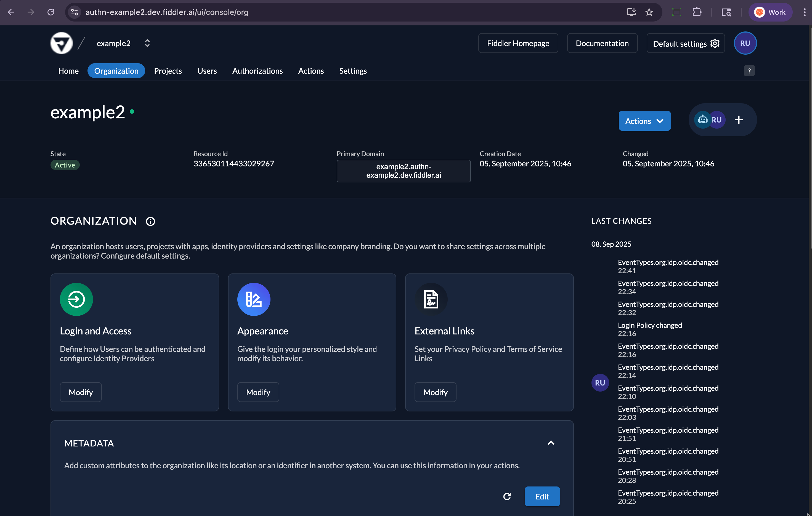Click the primary domain chip example2.authn-example2.dev.fiddler.ai

point(403,171)
